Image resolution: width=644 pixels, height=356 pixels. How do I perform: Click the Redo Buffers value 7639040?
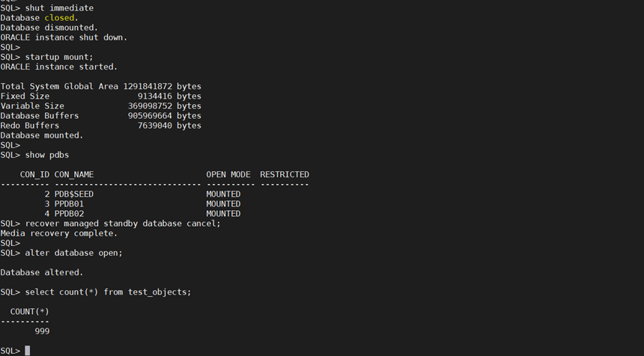pyautogui.click(x=155, y=126)
